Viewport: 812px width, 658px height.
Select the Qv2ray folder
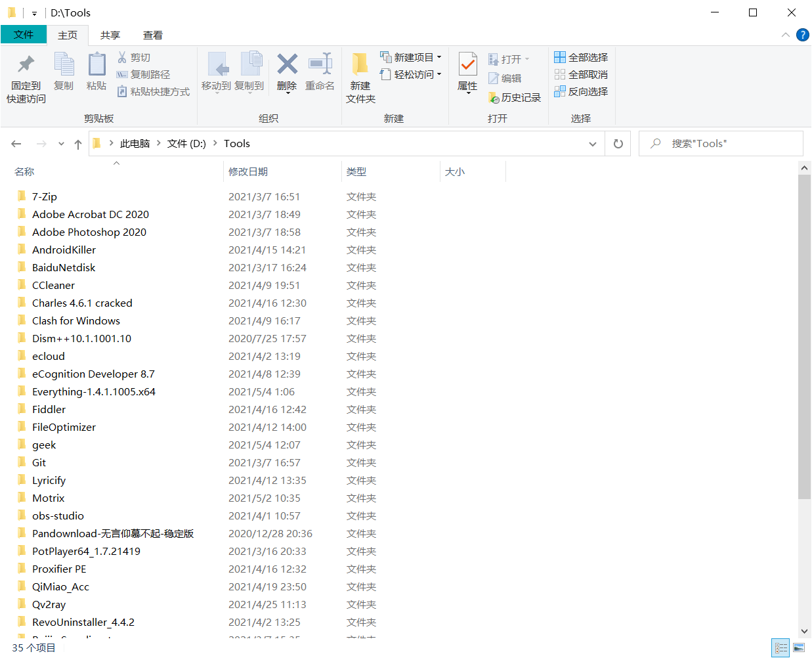[49, 604]
